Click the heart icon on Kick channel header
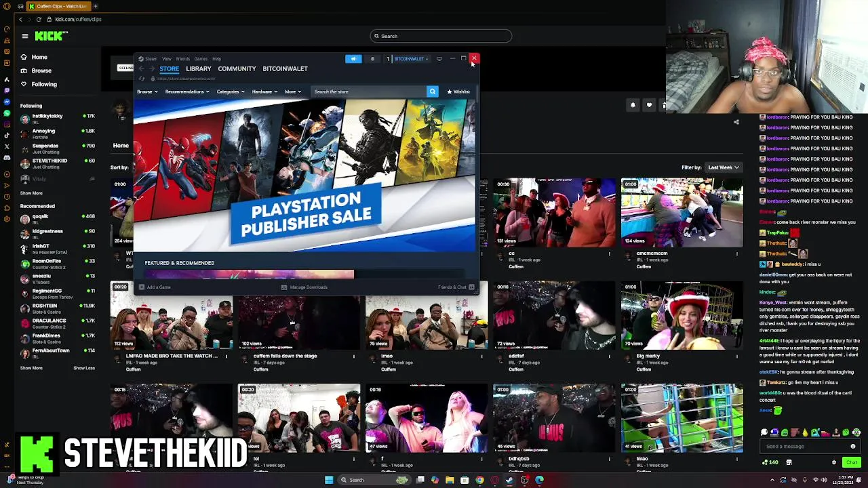Viewport: 868px width, 488px height. pos(649,105)
